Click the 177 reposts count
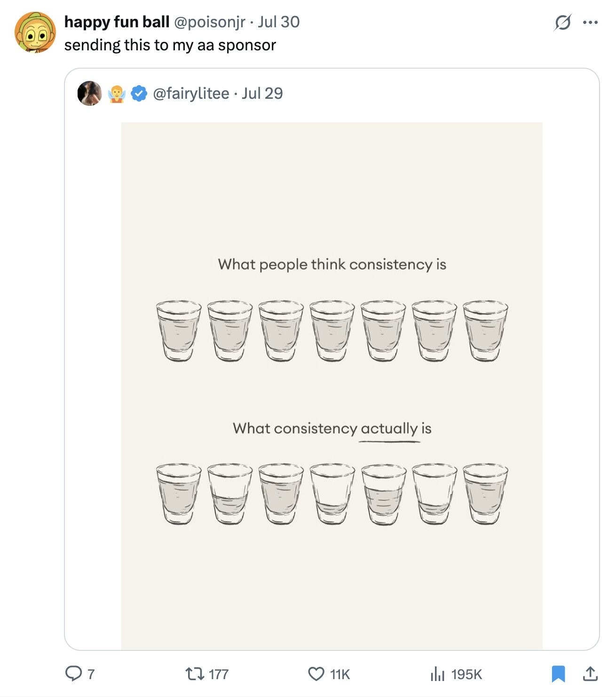The image size is (616, 697). tap(218, 674)
